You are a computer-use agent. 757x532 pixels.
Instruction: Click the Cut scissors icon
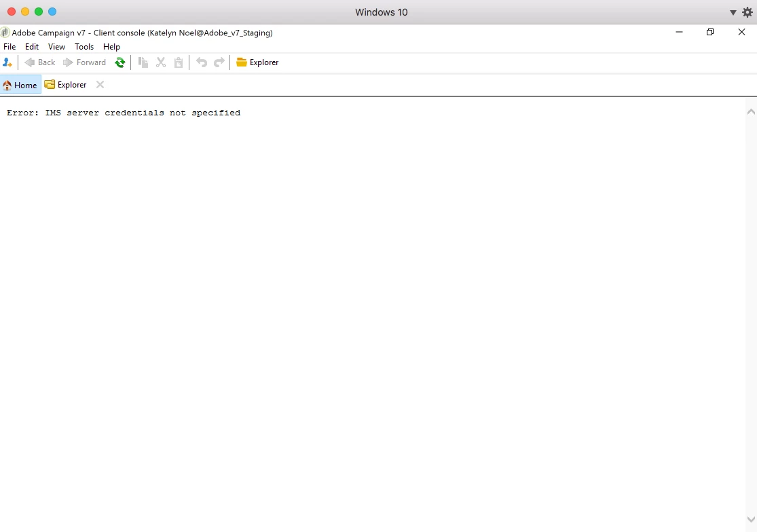(x=161, y=62)
